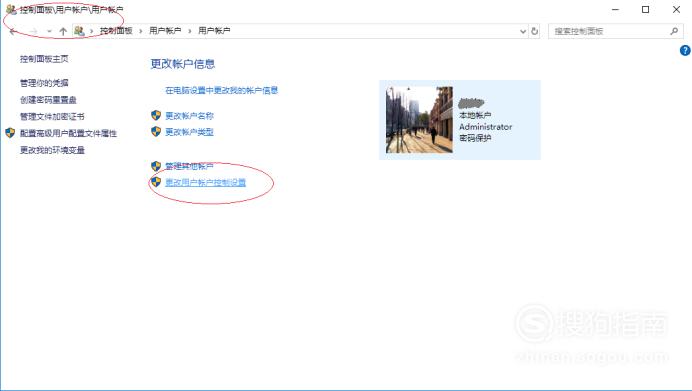The image size is (692, 391).
Task: Expand chevron before 控制面板 breadcrumb
Action: 92,31
